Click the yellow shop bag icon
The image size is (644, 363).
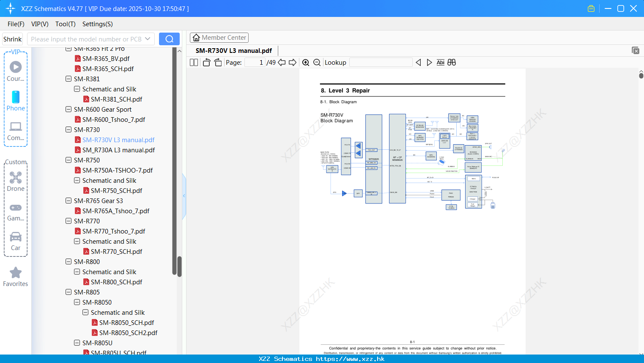591,8
